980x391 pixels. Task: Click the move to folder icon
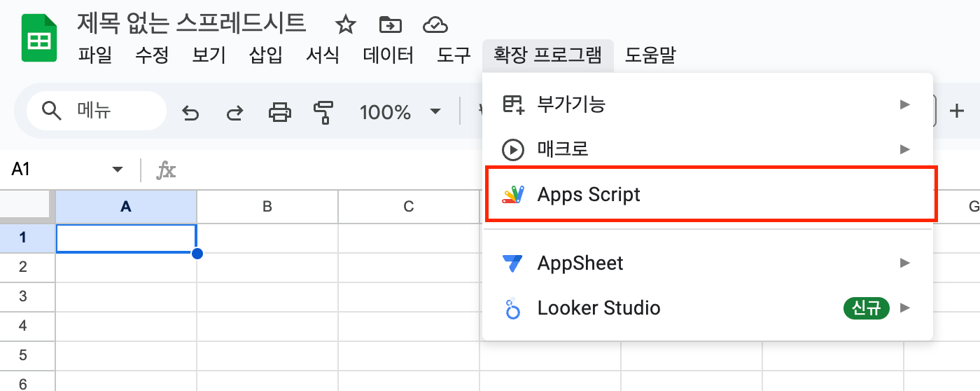point(390,26)
